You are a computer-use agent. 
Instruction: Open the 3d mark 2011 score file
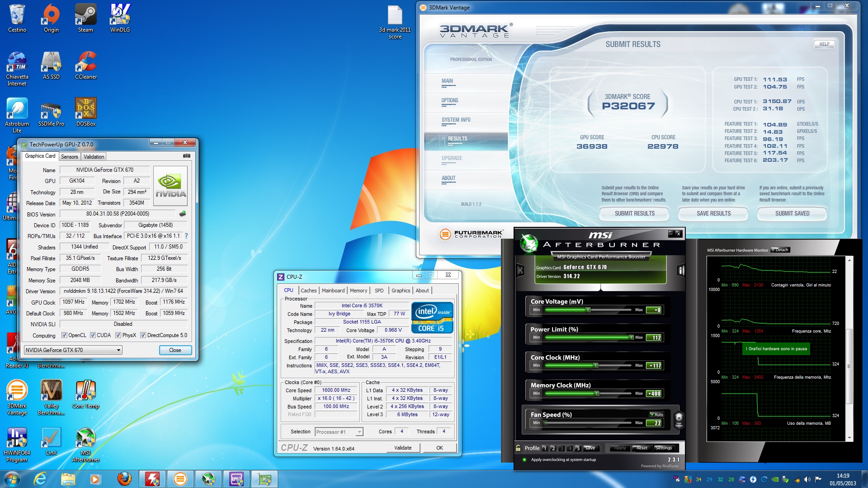pos(395,22)
